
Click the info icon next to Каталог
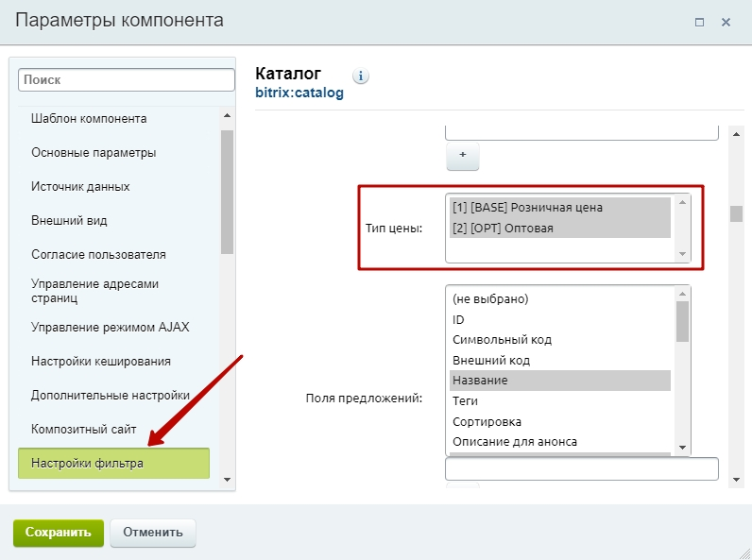(x=361, y=76)
